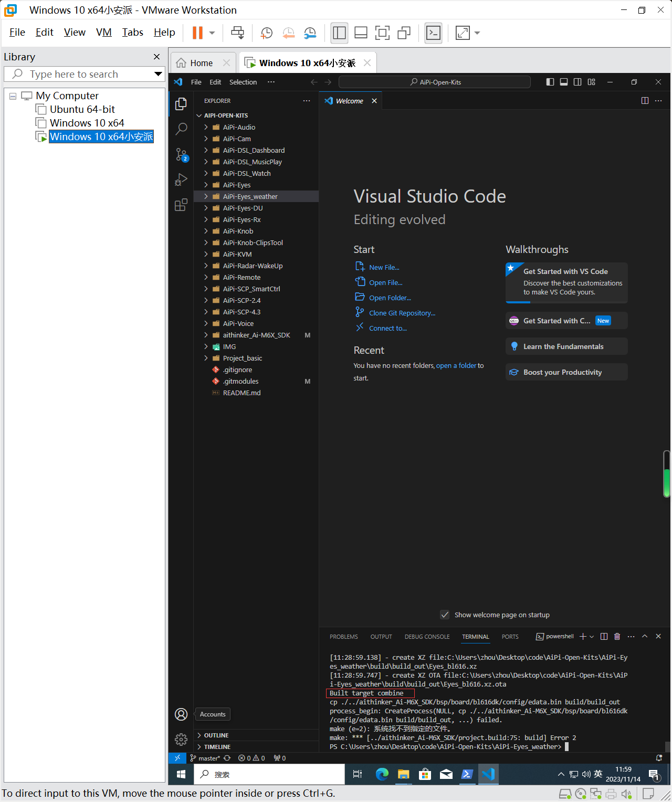Open the Accounts menu icon
Screen dimensions: 672x802
(181, 714)
